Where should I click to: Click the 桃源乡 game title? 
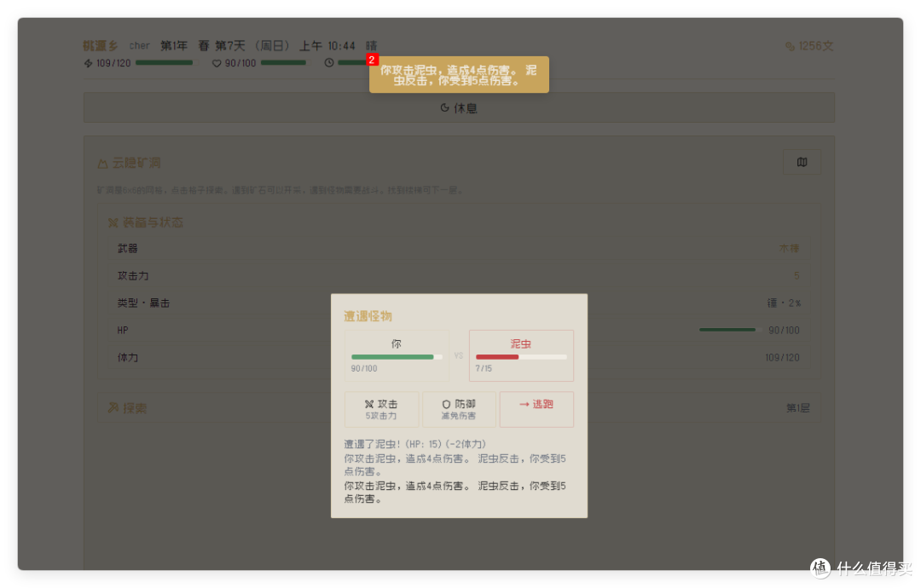tap(101, 46)
